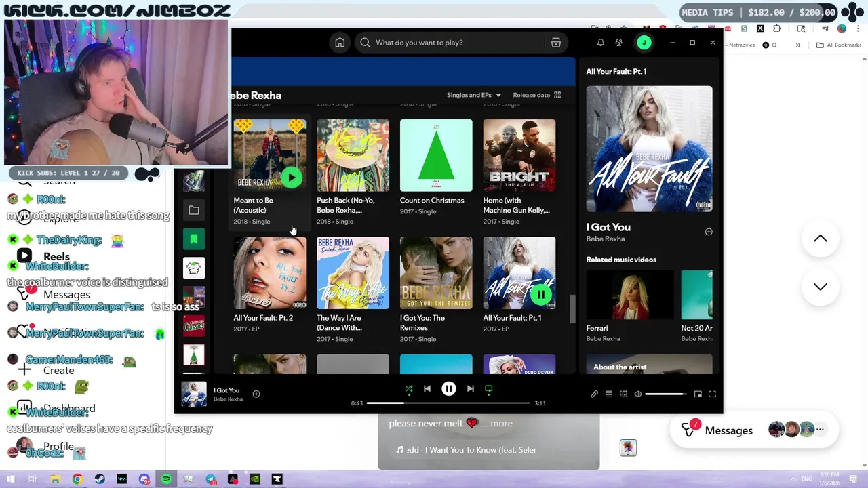Open Push Back (Ne-Yo, Bebe Rexha) title

345,205
